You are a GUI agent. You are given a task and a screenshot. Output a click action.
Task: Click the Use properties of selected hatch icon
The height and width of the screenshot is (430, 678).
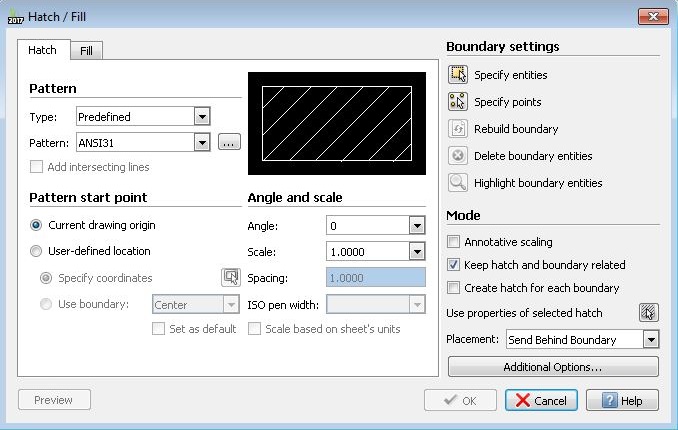648,312
